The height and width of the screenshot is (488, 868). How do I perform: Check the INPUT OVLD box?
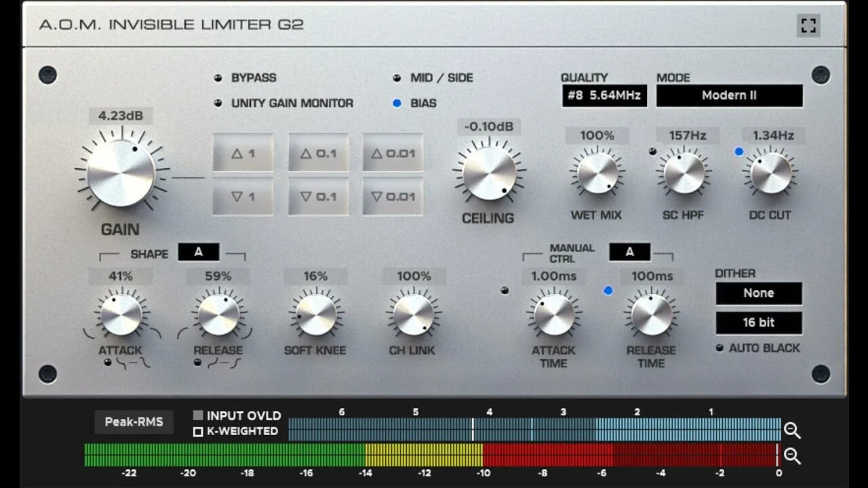pos(198,415)
